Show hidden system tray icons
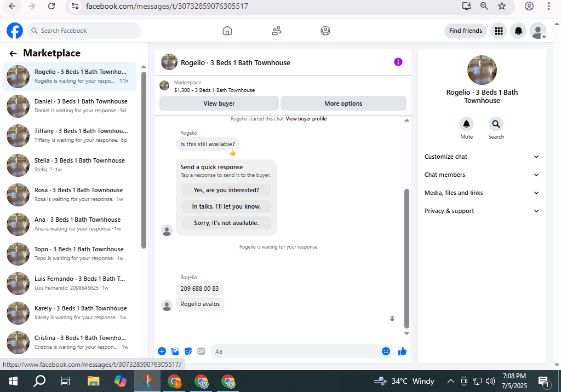The image size is (561, 392). point(451,381)
